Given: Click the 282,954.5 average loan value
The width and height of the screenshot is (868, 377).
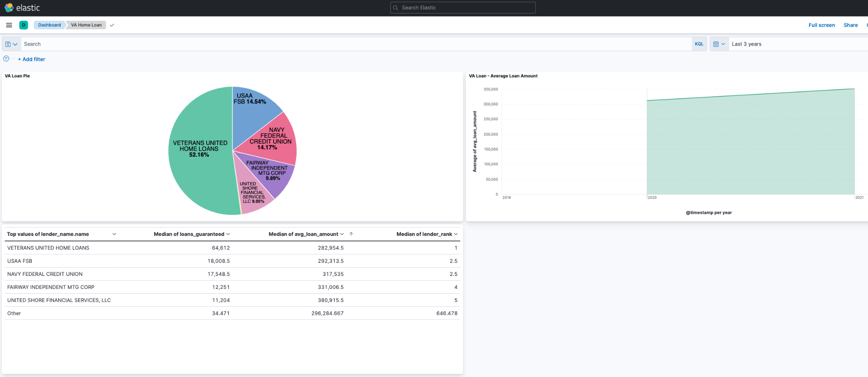Looking at the screenshot, I should click(x=330, y=248).
